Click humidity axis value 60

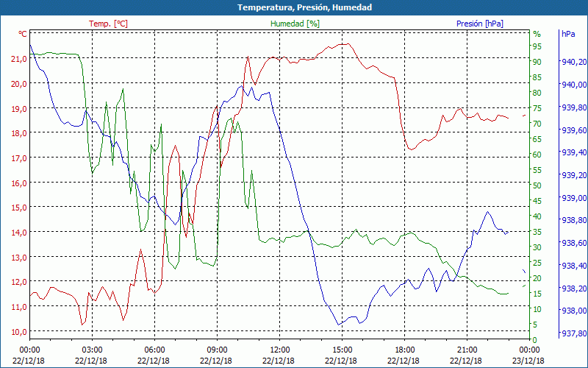coord(537,155)
